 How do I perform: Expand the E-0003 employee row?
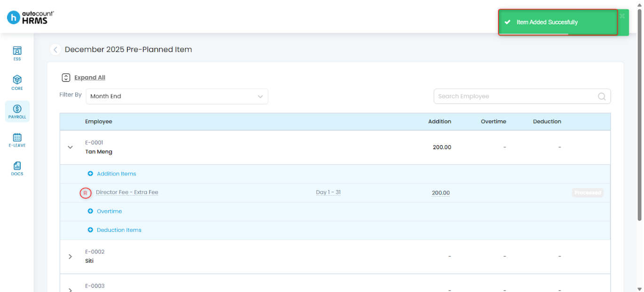pyautogui.click(x=70, y=290)
